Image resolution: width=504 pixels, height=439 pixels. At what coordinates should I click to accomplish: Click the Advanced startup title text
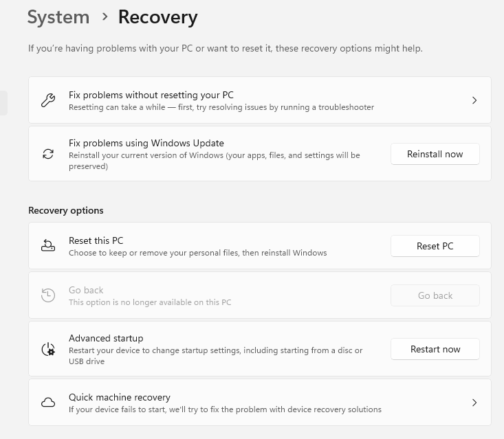[106, 338]
